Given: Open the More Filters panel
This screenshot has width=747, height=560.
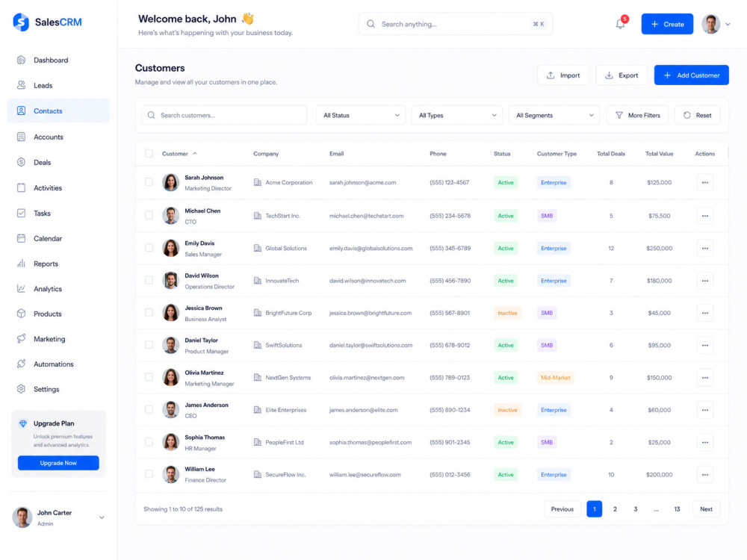Looking at the screenshot, I should click(x=637, y=115).
